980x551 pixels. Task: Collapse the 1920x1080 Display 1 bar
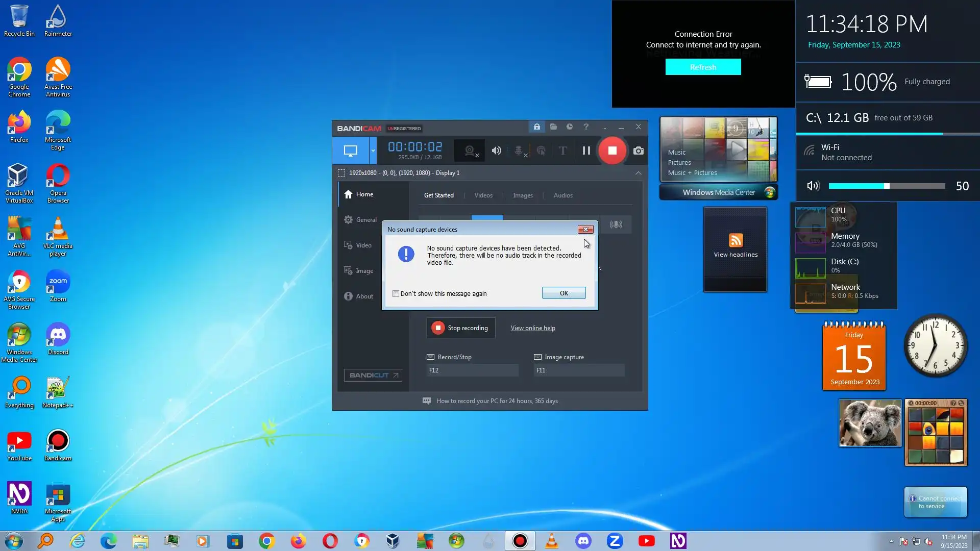point(638,173)
